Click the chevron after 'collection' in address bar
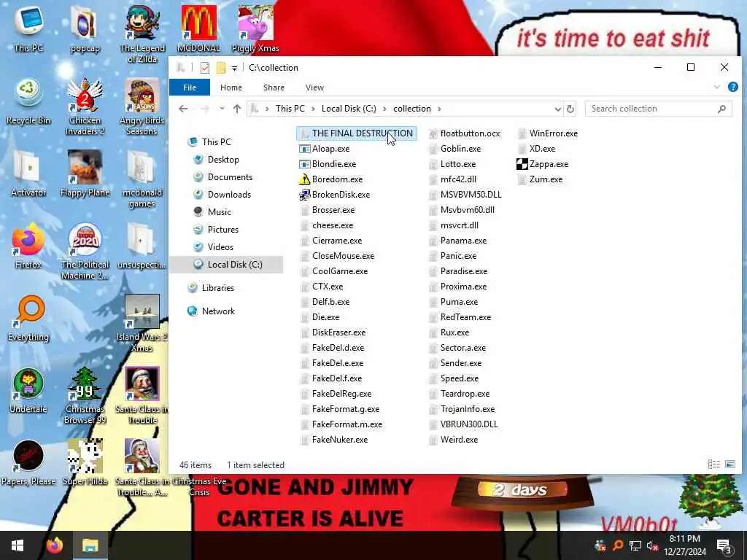Viewport: 747px width, 560px height. point(439,109)
